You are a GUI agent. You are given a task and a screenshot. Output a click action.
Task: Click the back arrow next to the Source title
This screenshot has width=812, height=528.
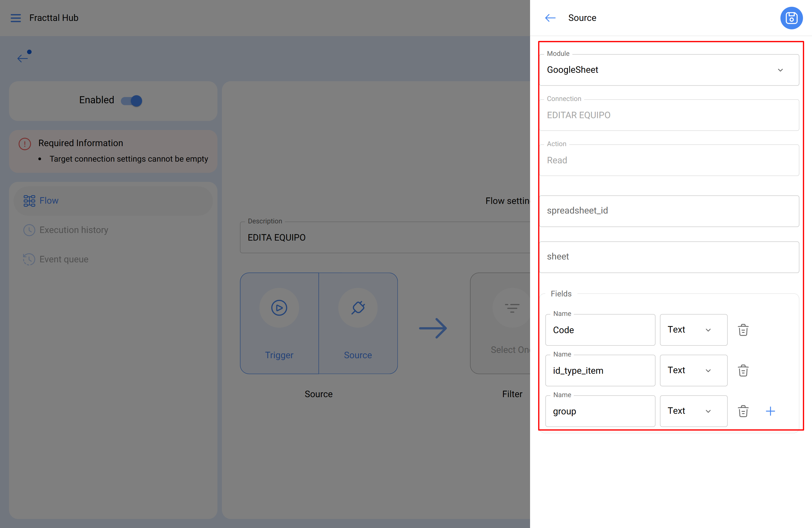(x=550, y=18)
